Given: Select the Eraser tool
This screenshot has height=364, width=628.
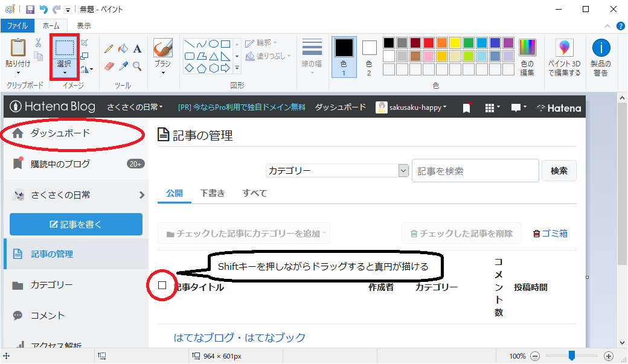Looking at the screenshot, I should (x=109, y=66).
